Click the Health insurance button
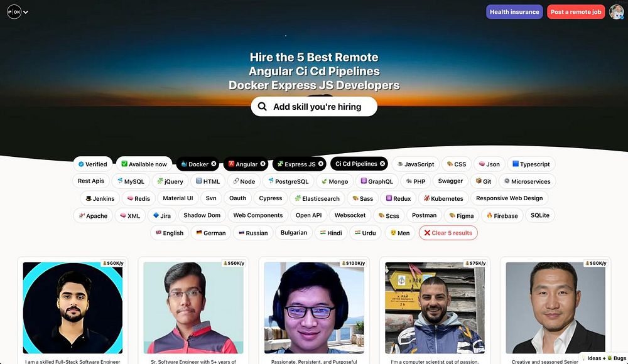 [x=514, y=12]
